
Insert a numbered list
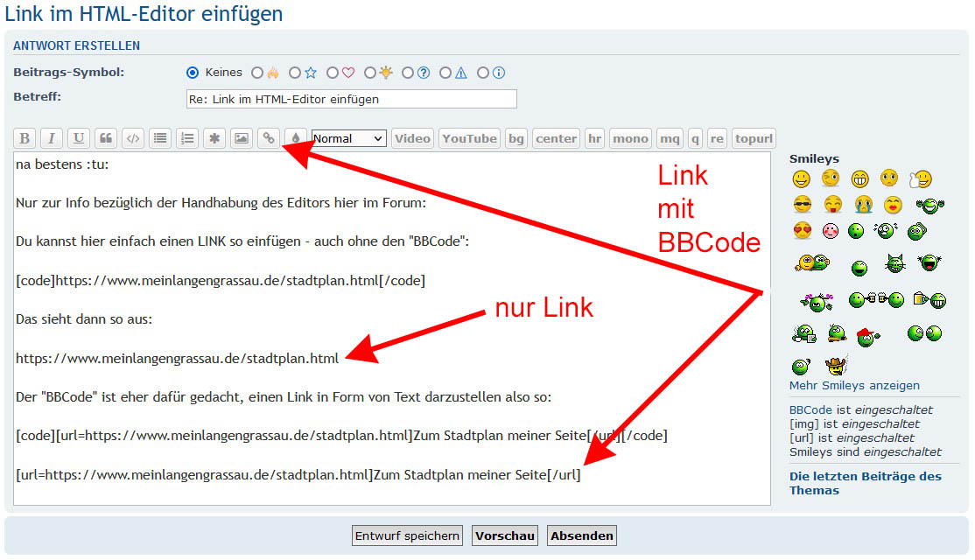pyautogui.click(x=187, y=138)
